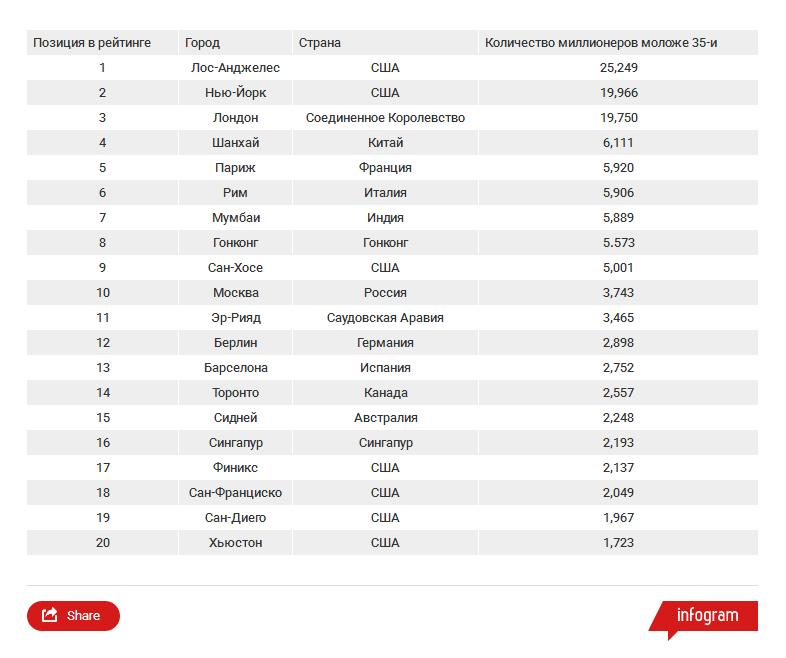Click the 'Страна' column header
Viewport: 786px width, 658px height.
(319, 43)
